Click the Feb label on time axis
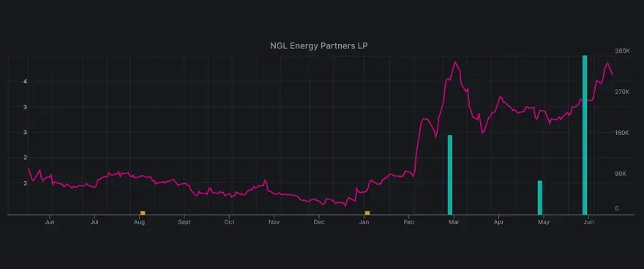644x269 pixels. pyautogui.click(x=408, y=222)
